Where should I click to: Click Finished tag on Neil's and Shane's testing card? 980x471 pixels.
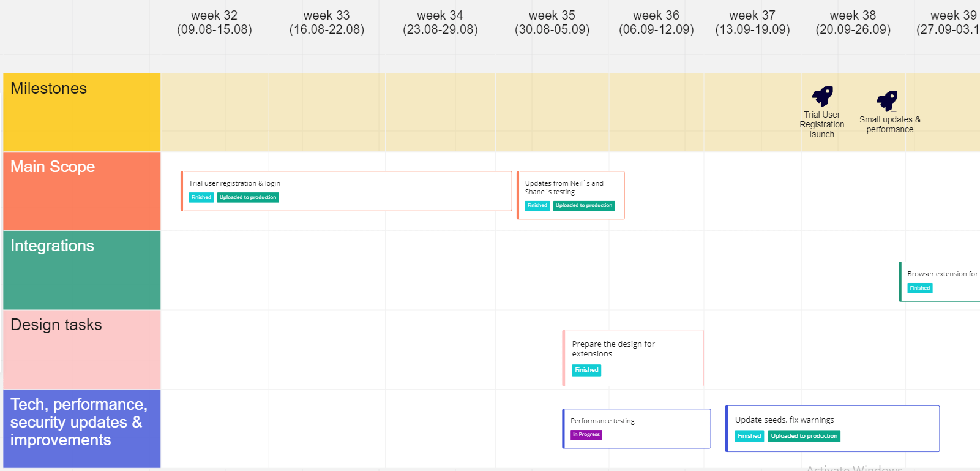(537, 206)
